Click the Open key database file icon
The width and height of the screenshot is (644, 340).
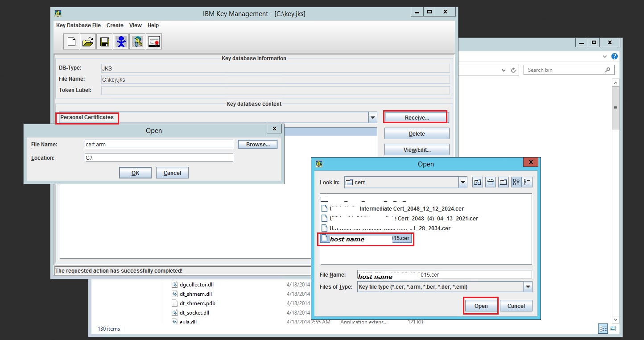(88, 42)
